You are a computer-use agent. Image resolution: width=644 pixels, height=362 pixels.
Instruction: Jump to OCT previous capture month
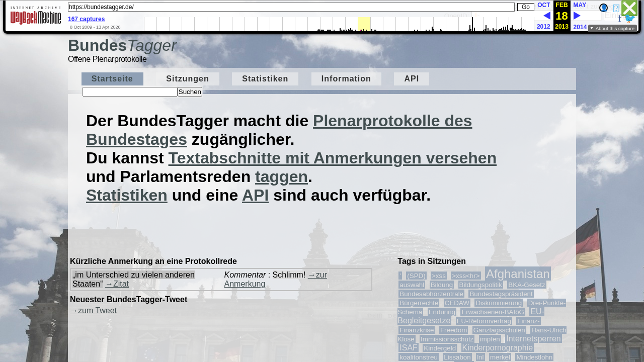[x=544, y=5]
